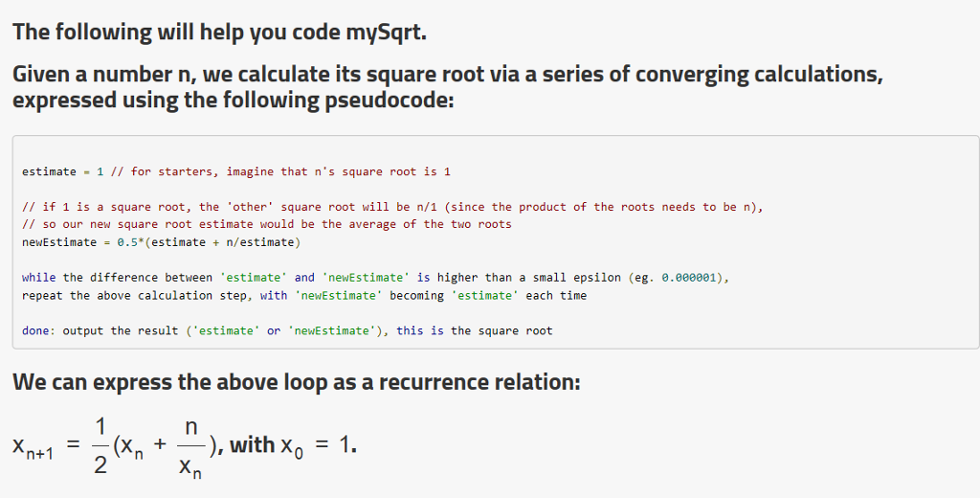980x498 pixels.
Task: Click 'with x0 = 1' in the formula
Action: (293, 445)
